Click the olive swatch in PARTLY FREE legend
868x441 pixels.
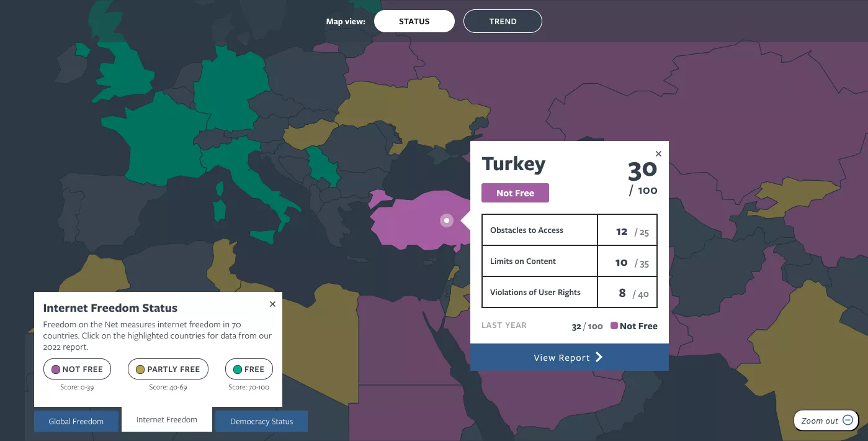click(x=140, y=370)
